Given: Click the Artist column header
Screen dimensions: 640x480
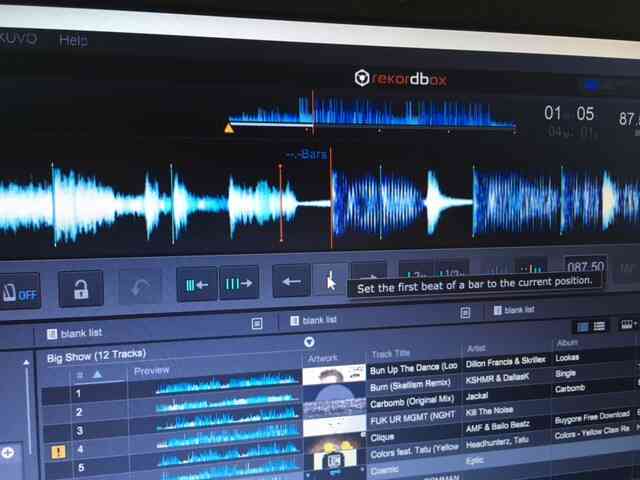Looking at the screenshot, I should [x=476, y=348].
